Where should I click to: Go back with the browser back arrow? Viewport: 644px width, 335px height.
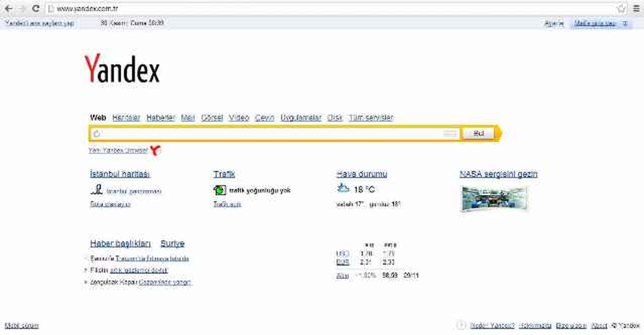click(x=9, y=9)
